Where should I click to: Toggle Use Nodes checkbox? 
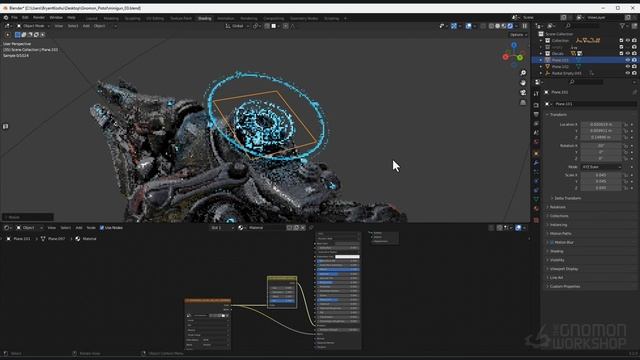tap(102, 228)
